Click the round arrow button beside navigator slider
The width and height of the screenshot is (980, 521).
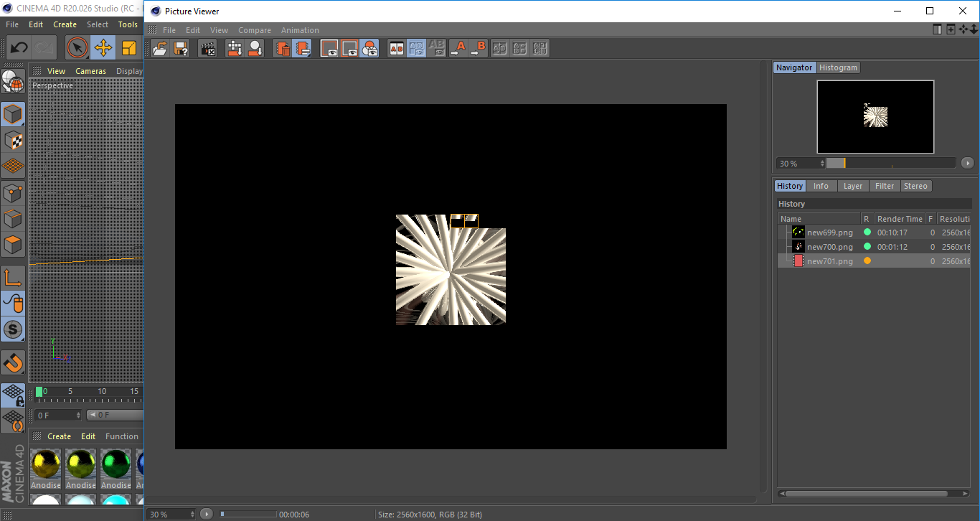tap(967, 163)
